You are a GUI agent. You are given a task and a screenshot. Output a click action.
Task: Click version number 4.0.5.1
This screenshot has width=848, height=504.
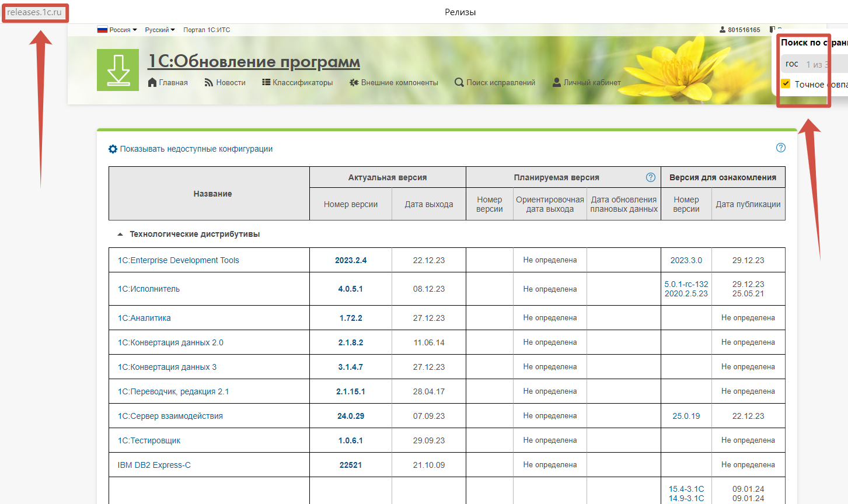tap(351, 289)
